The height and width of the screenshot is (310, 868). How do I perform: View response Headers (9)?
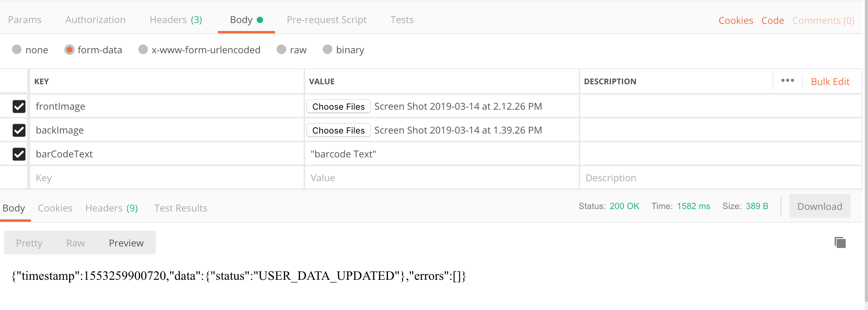click(x=111, y=208)
